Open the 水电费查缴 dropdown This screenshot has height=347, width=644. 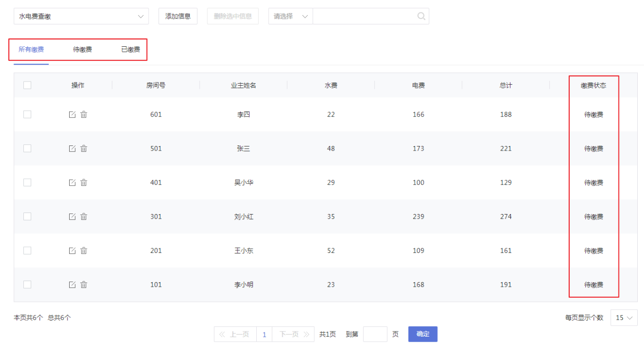click(81, 16)
